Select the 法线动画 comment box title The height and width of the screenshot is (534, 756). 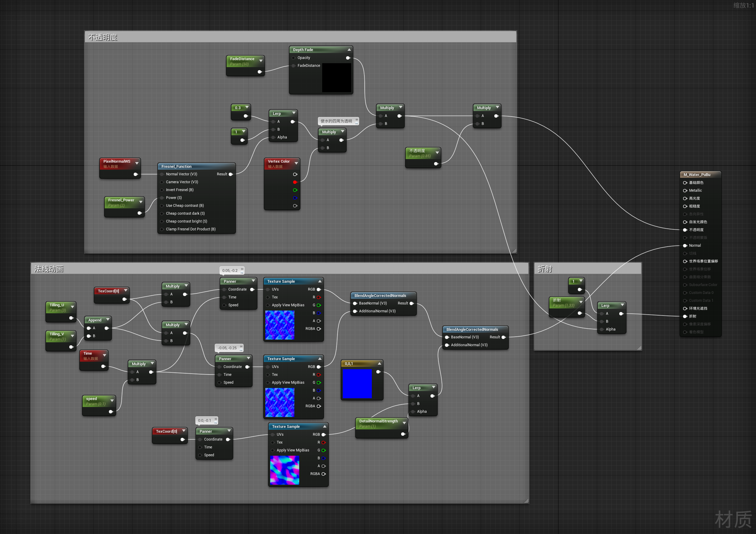49,269
